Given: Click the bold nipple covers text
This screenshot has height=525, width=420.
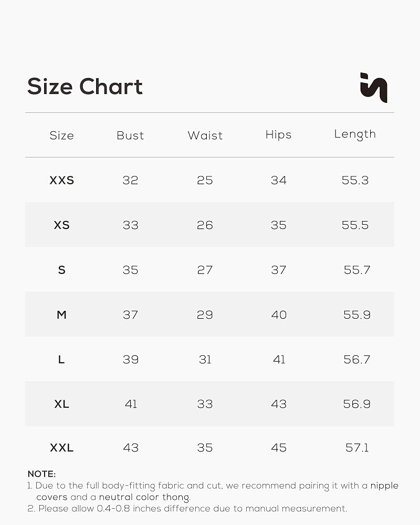Looking at the screenshot, I should tap(384, 486).
